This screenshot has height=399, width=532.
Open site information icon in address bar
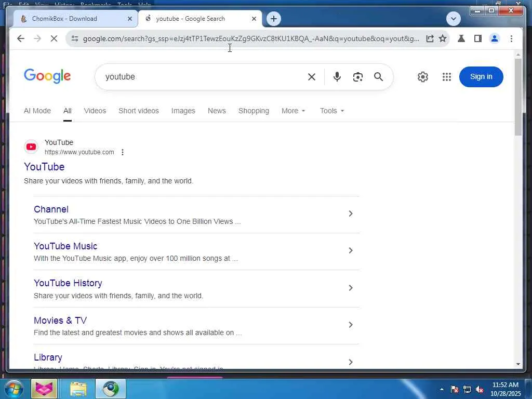coord(75,38)
